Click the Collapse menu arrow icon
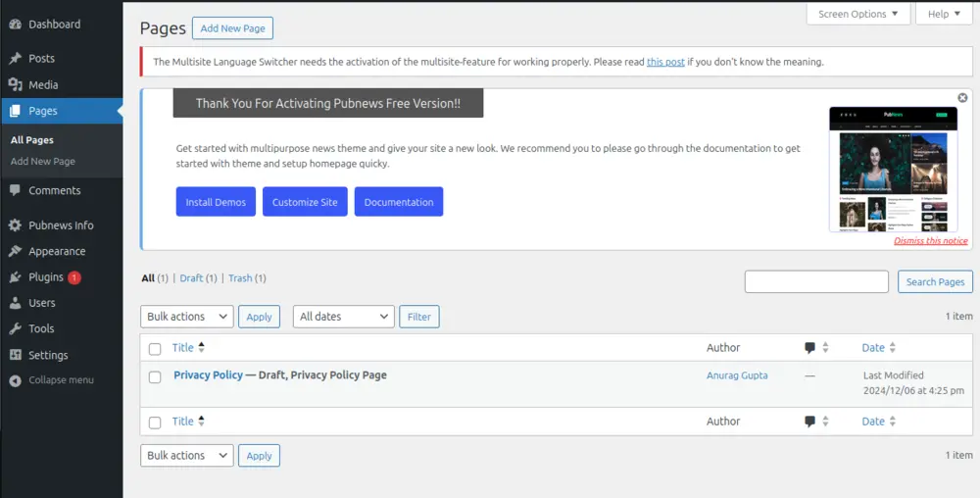 coord(15,380)
